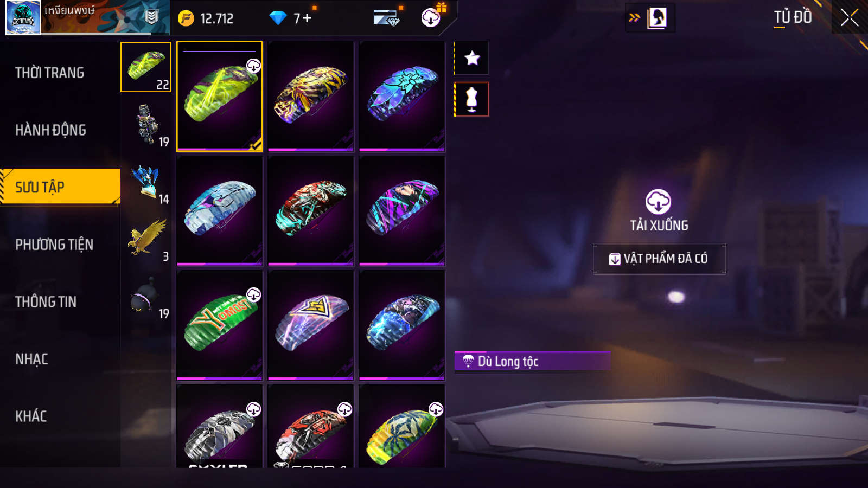Open the gift cloud download icon in top bar
868x488 pixels.
(x=432, y=17)
